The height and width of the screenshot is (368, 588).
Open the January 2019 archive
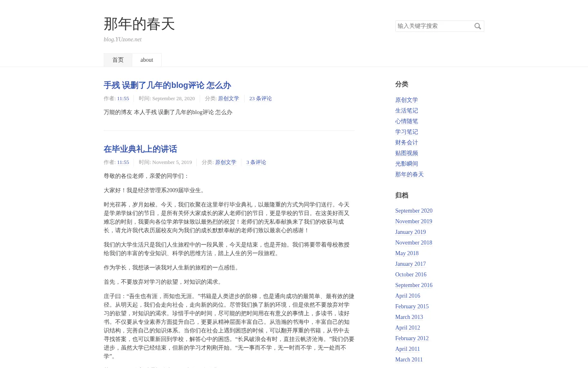(410, 232)
